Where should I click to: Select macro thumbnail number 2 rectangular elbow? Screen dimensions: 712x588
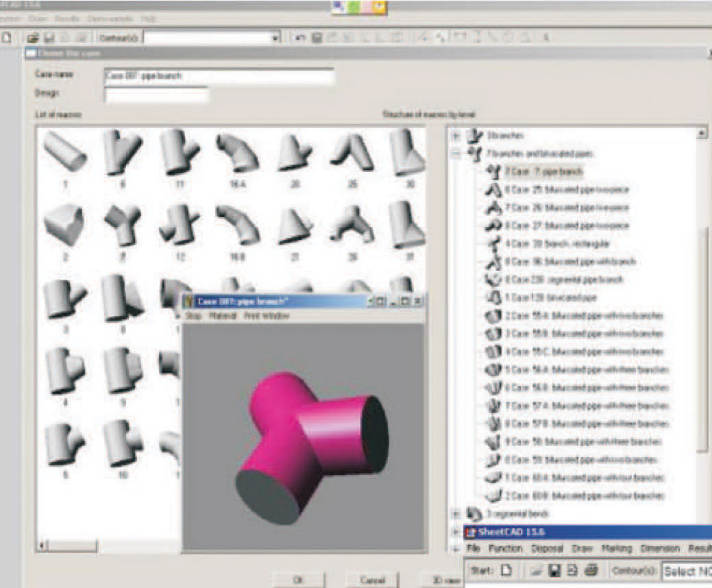point(64,226)
